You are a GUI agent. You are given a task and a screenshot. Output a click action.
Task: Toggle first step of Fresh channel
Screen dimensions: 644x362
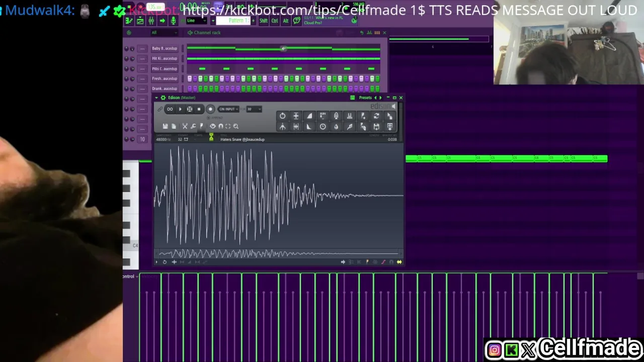click(190, 78)
